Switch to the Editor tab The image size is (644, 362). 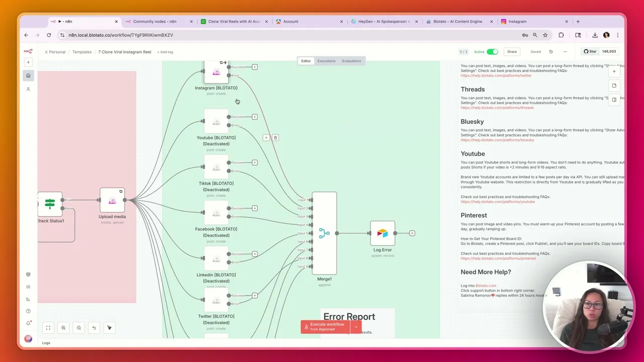[306, 61]
